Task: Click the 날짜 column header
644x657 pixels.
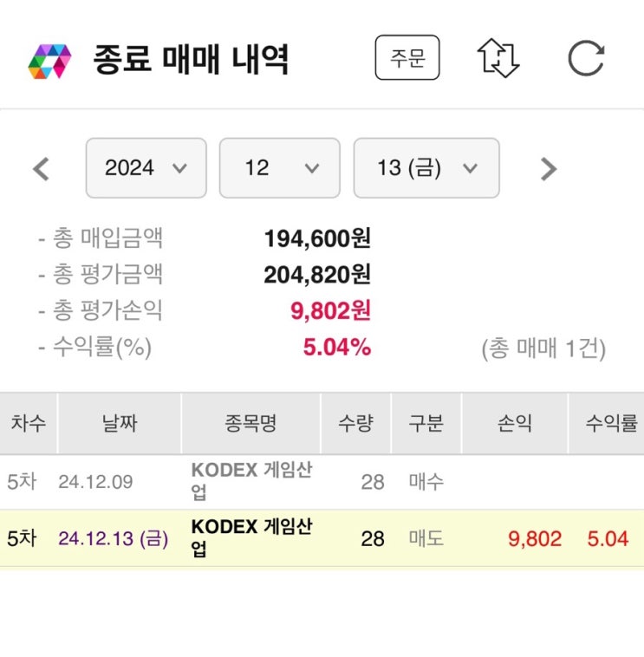Action: (119, 424)
